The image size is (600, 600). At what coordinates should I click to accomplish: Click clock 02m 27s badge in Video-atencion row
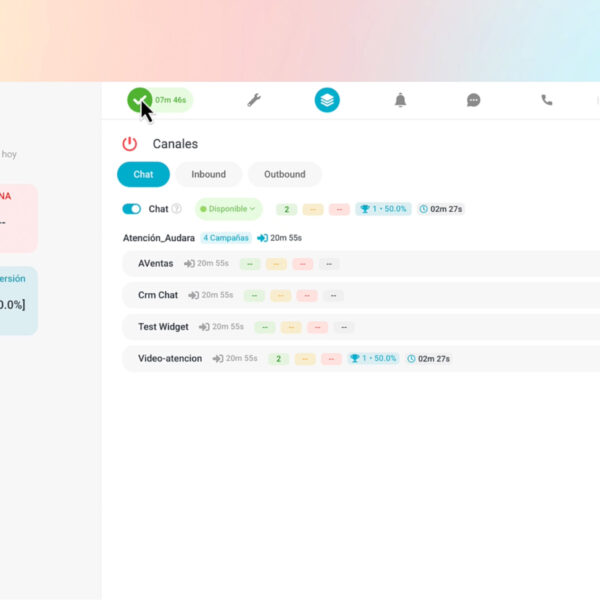(428, 359)
